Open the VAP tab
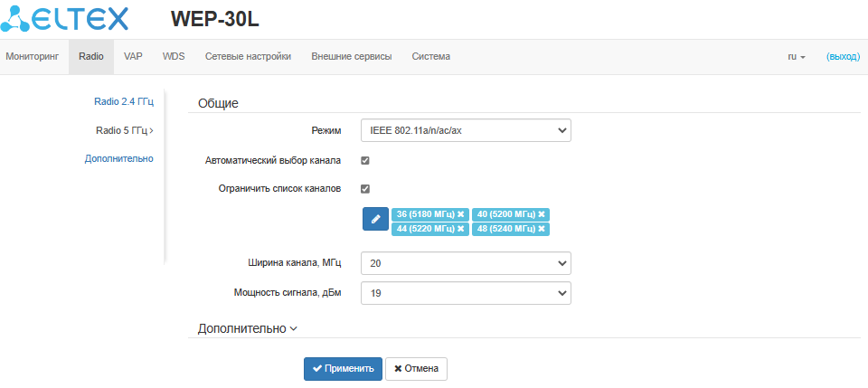The image size is (868, 388). [x=133, y=56]
